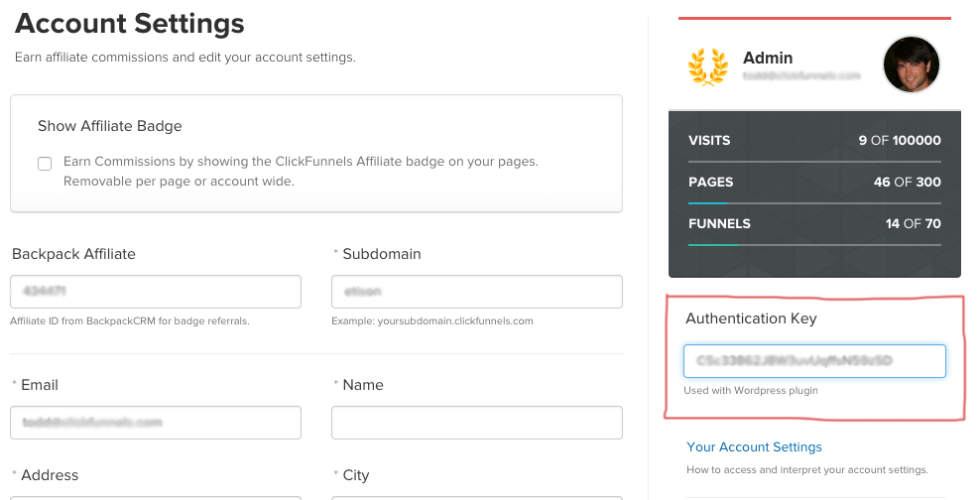
Task: Toggle the Show Affiliate Badge checkbox
Action: (x=45, y=164)
